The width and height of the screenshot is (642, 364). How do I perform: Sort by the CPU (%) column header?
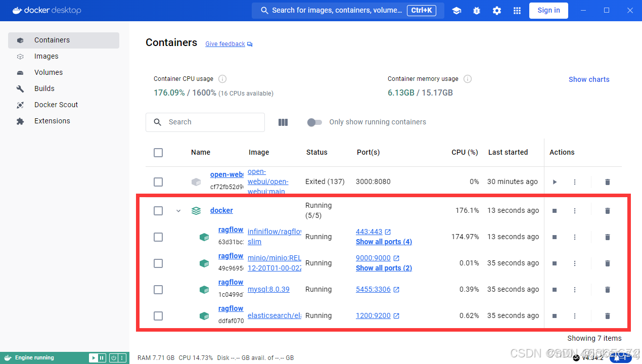(x=465, y=153)
